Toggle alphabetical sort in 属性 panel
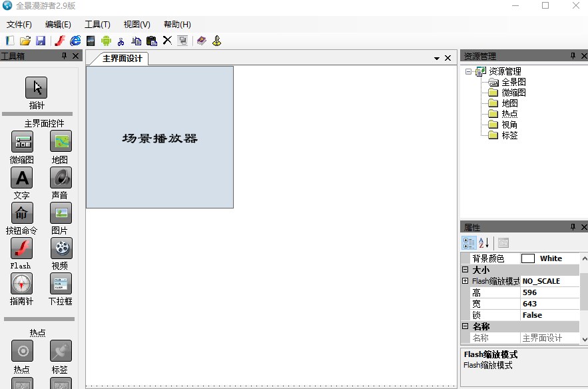Image resolution: width=588 pixels, height=389 pixels. point(484,243)
